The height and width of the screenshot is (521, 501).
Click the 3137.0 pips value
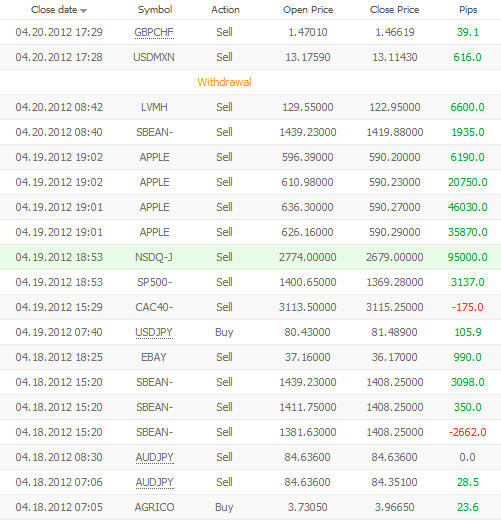pyautogui.click(x=468, y=282)
